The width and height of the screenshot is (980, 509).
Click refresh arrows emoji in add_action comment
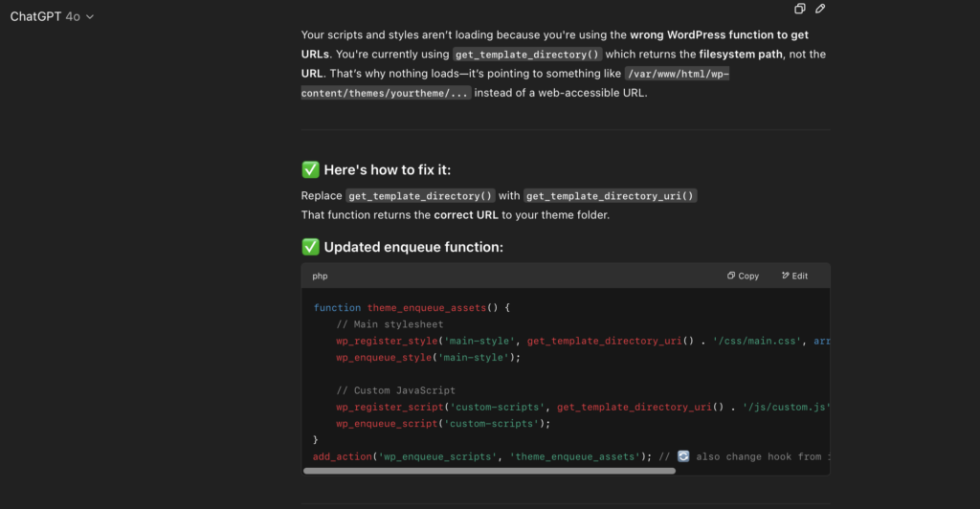(x=683, y=456)
